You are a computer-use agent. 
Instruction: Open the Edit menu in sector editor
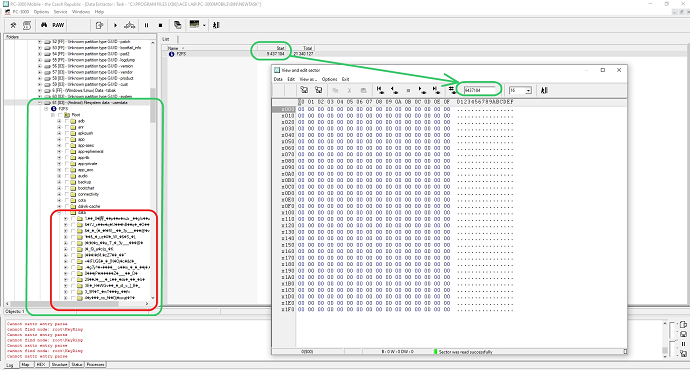coord(291,79)
